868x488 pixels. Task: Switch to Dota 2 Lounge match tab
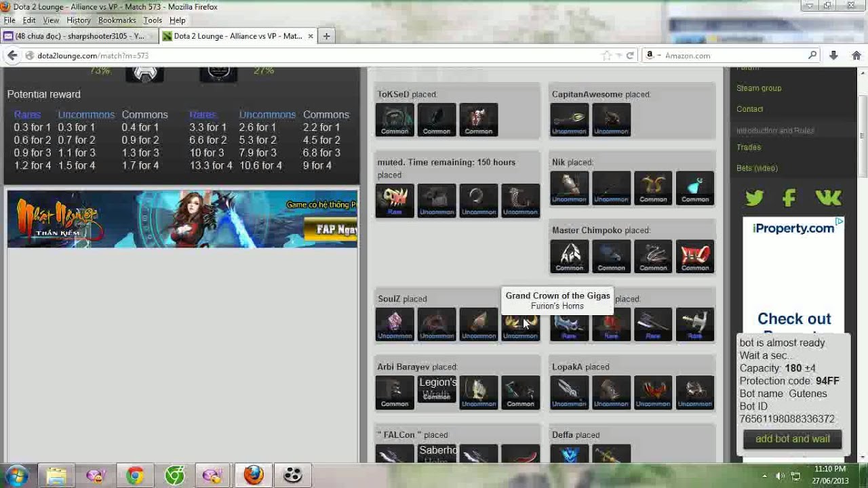pos(238,36)
